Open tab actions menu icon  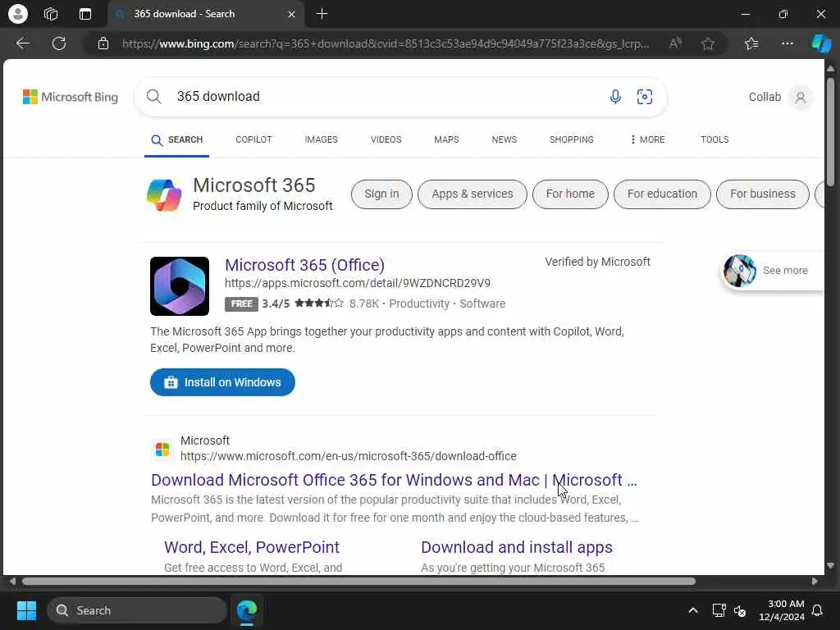pos(85,14)
